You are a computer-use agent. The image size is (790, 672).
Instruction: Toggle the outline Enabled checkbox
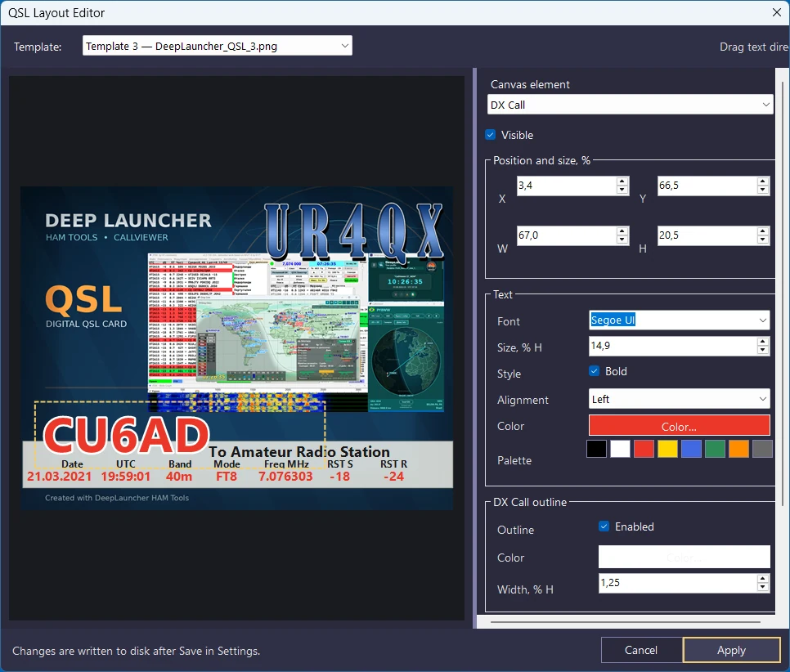pyautogui.click(x=604, y=526)
